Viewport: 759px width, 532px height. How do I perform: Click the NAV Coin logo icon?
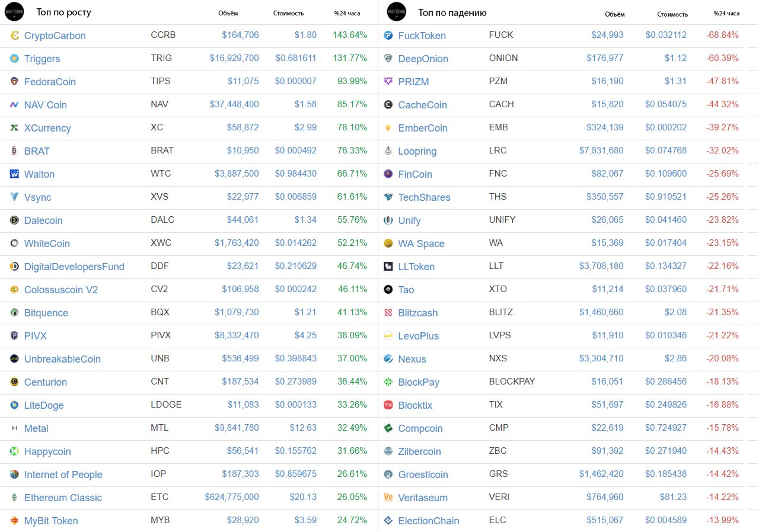coord(14,105)
